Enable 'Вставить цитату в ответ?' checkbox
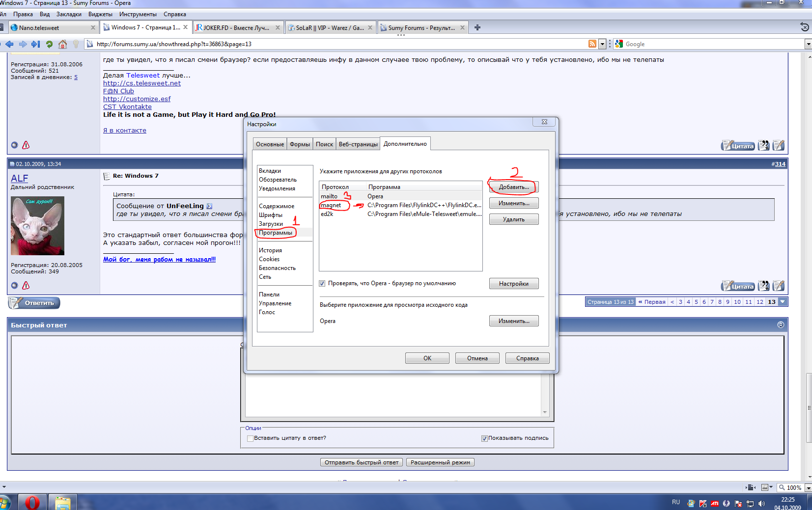This screenshot has height=510, width=812. tap(250, 438)
